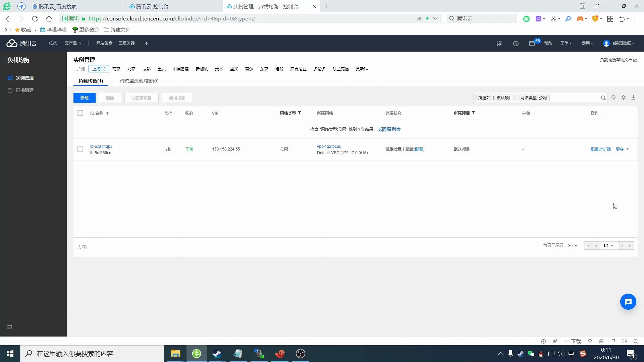Viewport: 644px width, 362px height.
Task: Select the 中国香港 region
Action: click(180, 69)
